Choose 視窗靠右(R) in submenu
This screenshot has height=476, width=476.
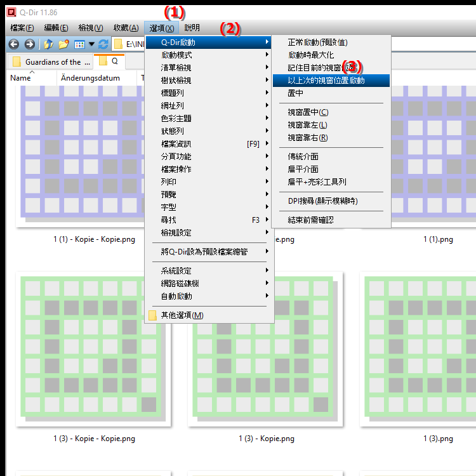pyautogui.click(x=331, y=138)
